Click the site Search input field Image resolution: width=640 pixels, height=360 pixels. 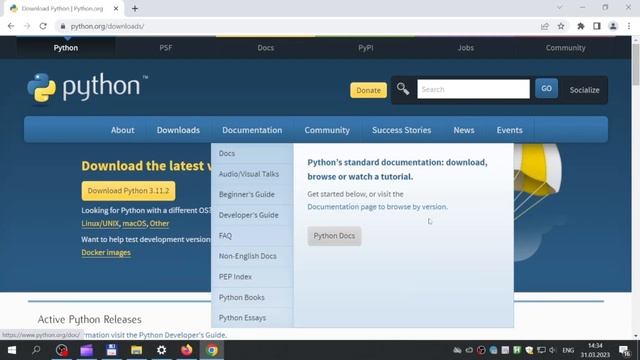click(x=473, y=89)
